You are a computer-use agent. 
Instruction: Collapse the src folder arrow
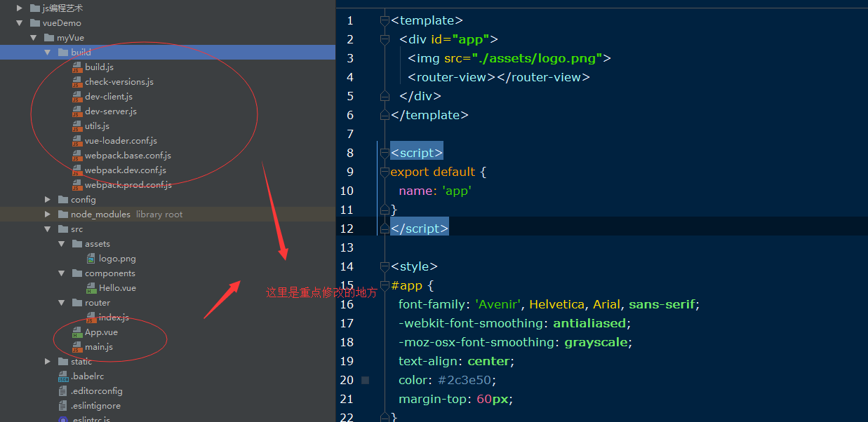48,229
